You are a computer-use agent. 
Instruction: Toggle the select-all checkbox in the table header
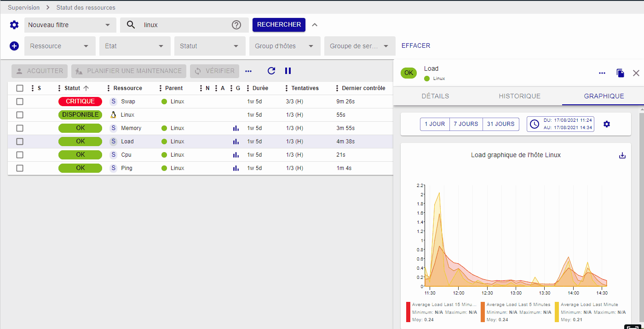click(20, 88)
